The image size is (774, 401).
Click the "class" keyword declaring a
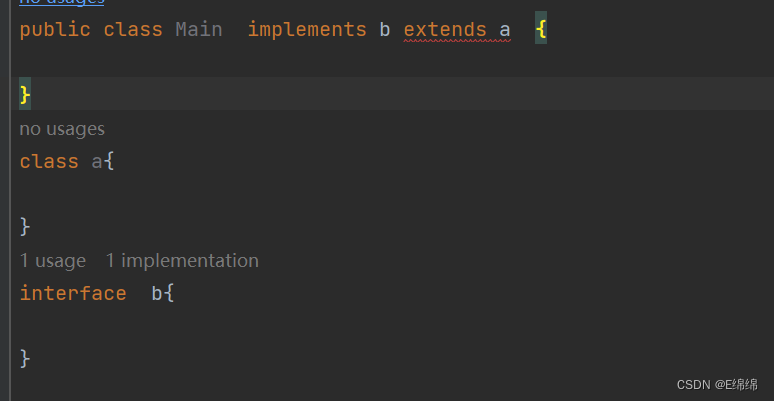tap(49, 161)
